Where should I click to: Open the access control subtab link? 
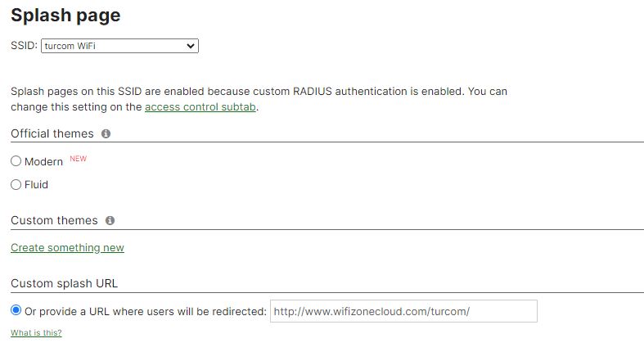pos(200,107)
